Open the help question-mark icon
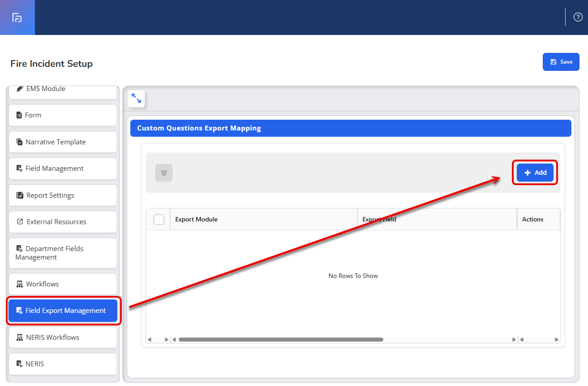Image resolution: width=588 pixels, height=386 pixels. [x=578, y=17]
